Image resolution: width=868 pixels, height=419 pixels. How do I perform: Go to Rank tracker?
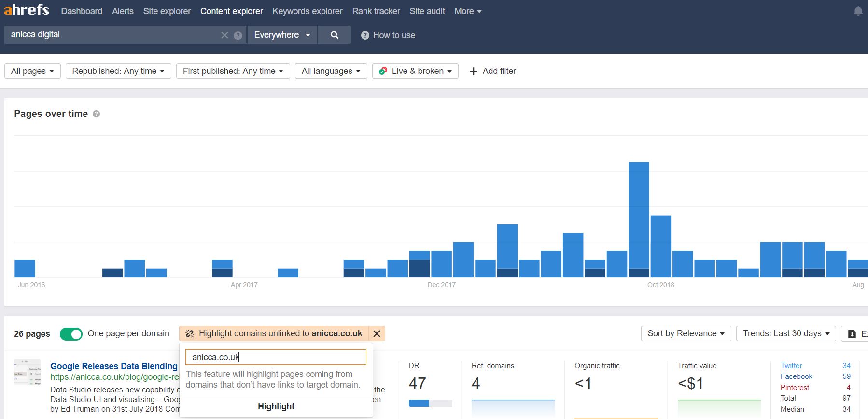376,11
